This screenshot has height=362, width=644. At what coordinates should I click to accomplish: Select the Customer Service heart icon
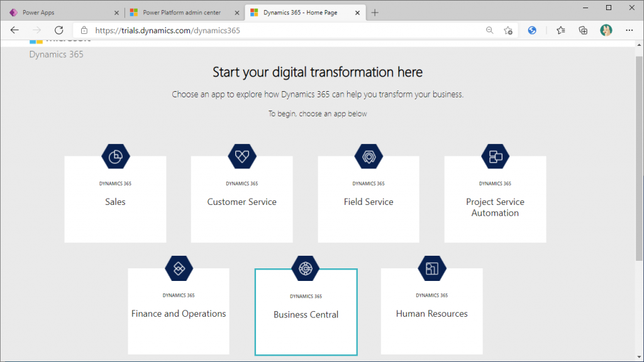(242, 156)
